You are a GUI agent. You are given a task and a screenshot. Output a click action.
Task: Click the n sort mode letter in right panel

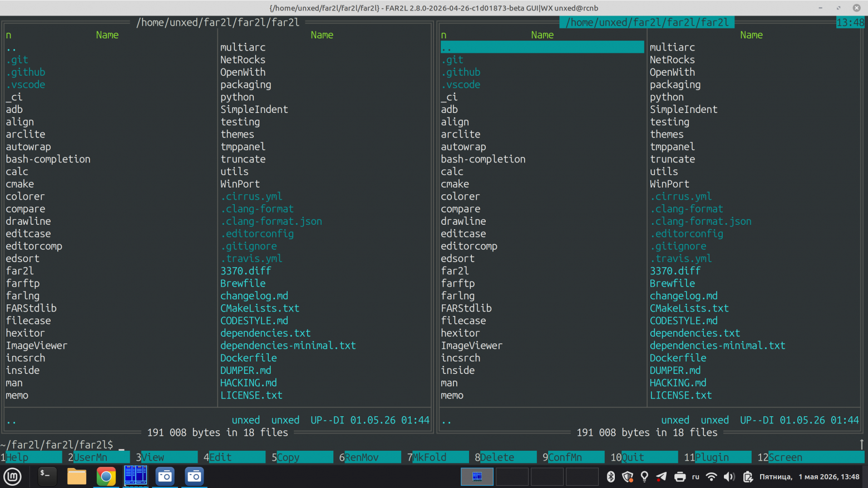[443, 35]
